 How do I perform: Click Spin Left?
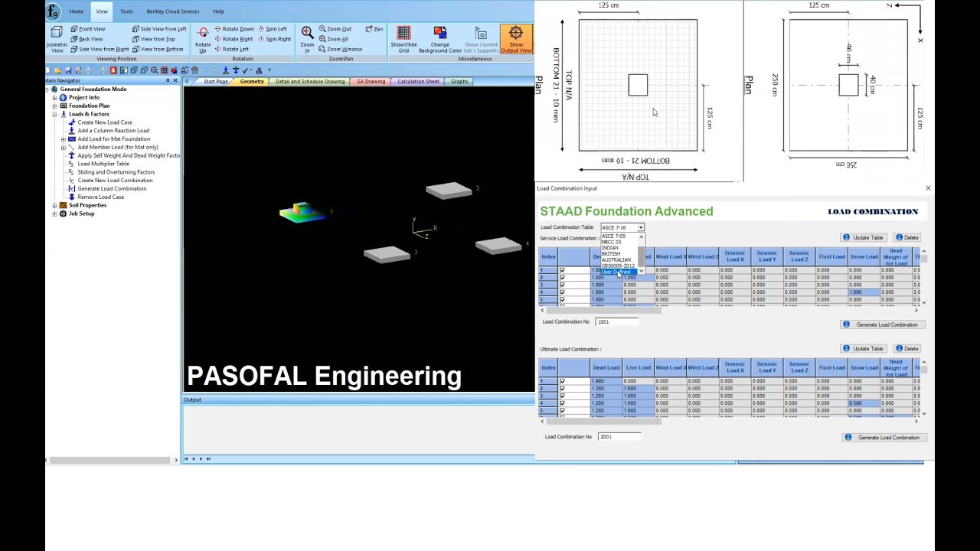[x=273, y=29]
